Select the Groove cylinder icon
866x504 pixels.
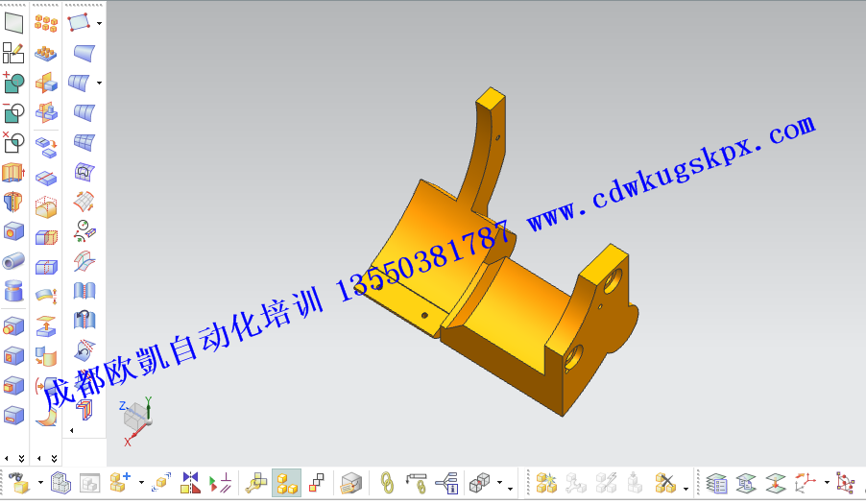pos(13,291)
